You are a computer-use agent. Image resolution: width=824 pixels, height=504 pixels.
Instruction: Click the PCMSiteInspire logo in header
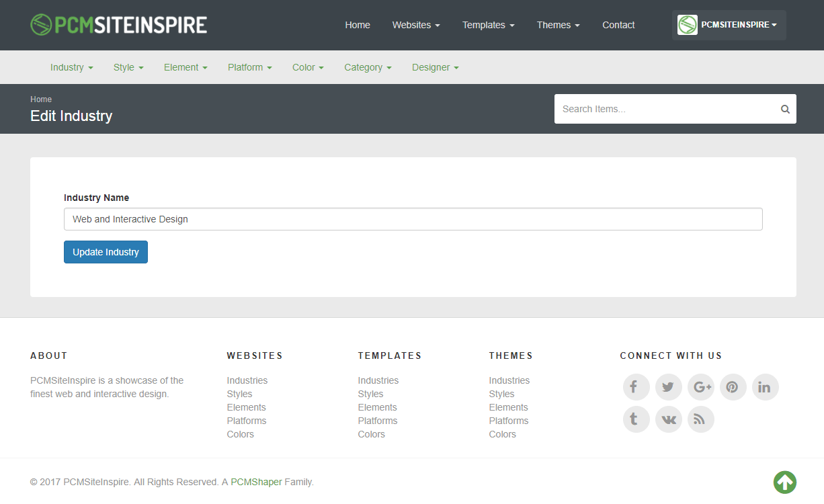pos(119,25)
